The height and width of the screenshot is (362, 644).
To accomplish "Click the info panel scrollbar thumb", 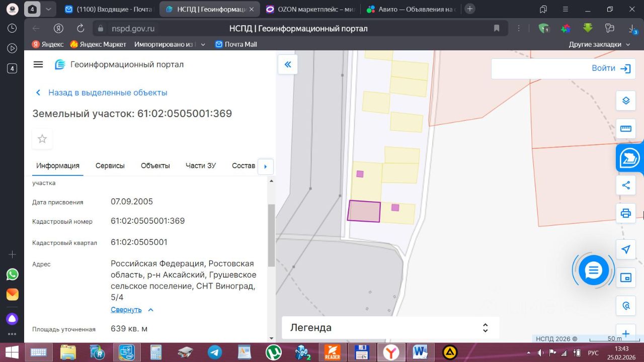I will pyautogui.click(x=271, y=235).
